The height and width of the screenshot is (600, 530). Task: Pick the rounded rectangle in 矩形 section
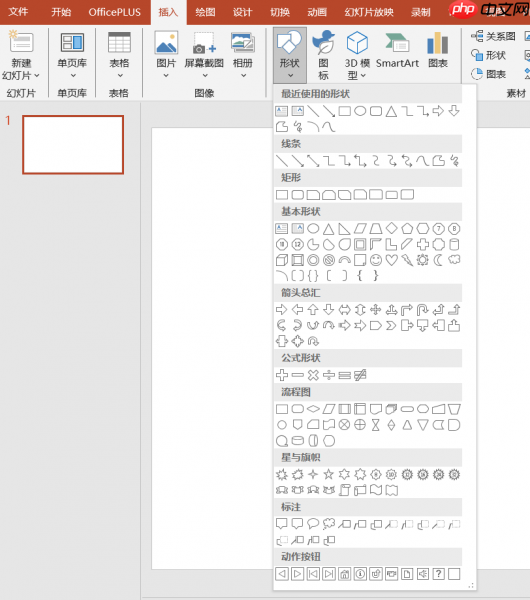click(297, 195)
